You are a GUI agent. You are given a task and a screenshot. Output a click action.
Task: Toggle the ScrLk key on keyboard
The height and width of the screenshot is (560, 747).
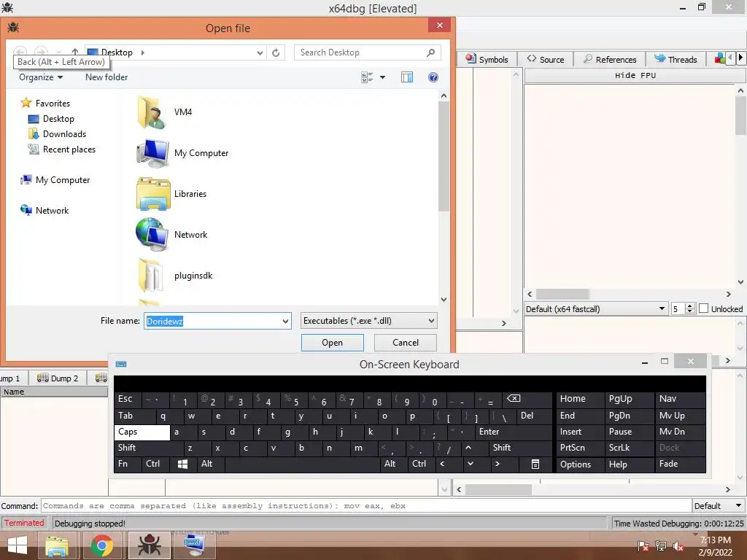point(629,448)
